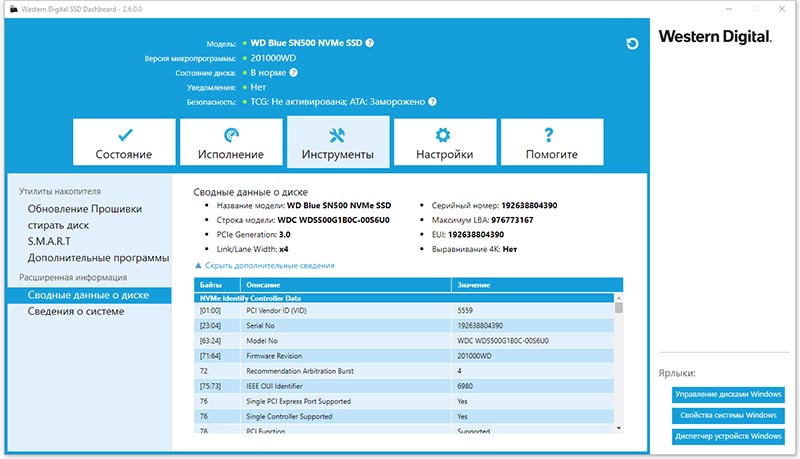Select Сводные данные о диске in sidebar
Screen dimensions: 800x459
[x=89, y=295]
